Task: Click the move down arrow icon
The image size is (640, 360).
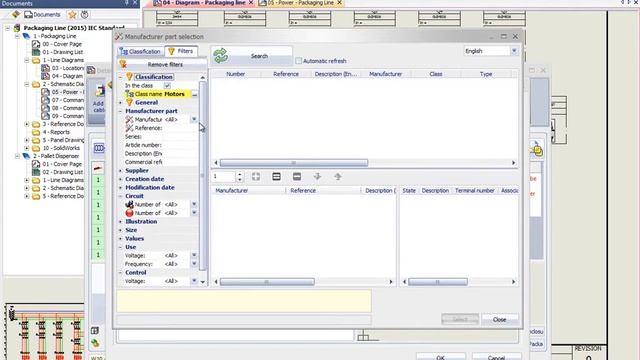Action: (x=317, y=176)
